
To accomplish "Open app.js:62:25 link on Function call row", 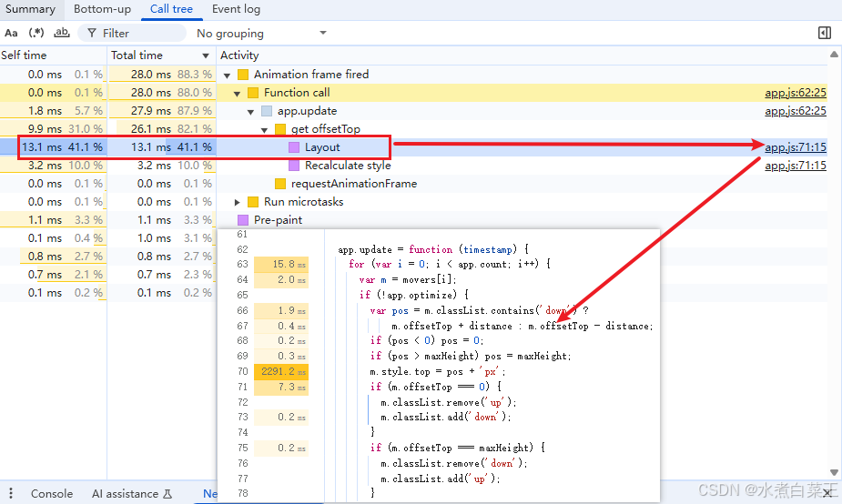I will pyautogui.click(x=796, y=92).
